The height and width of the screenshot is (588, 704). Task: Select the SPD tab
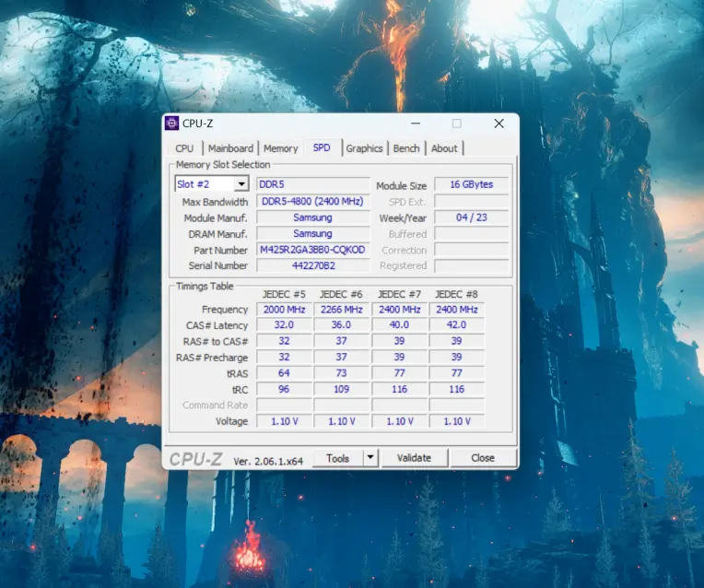pyautogui.click(x=322, y=147)
